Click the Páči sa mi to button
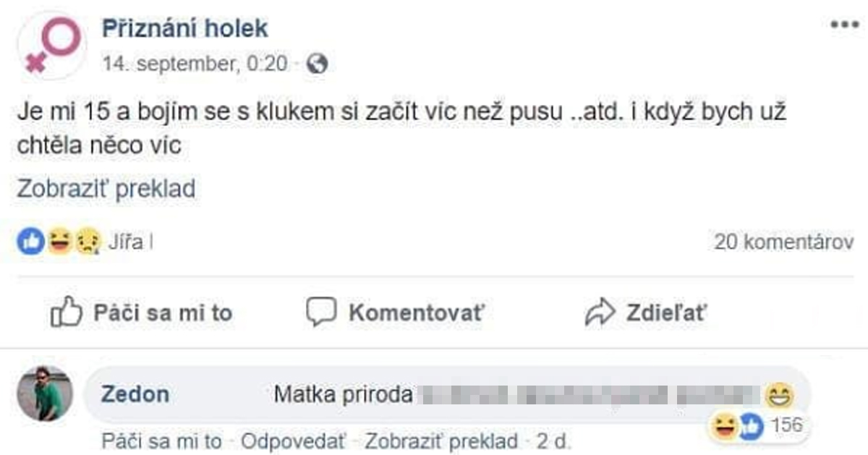The height and width of the screenshot is (455, 868). coord(162,312)
